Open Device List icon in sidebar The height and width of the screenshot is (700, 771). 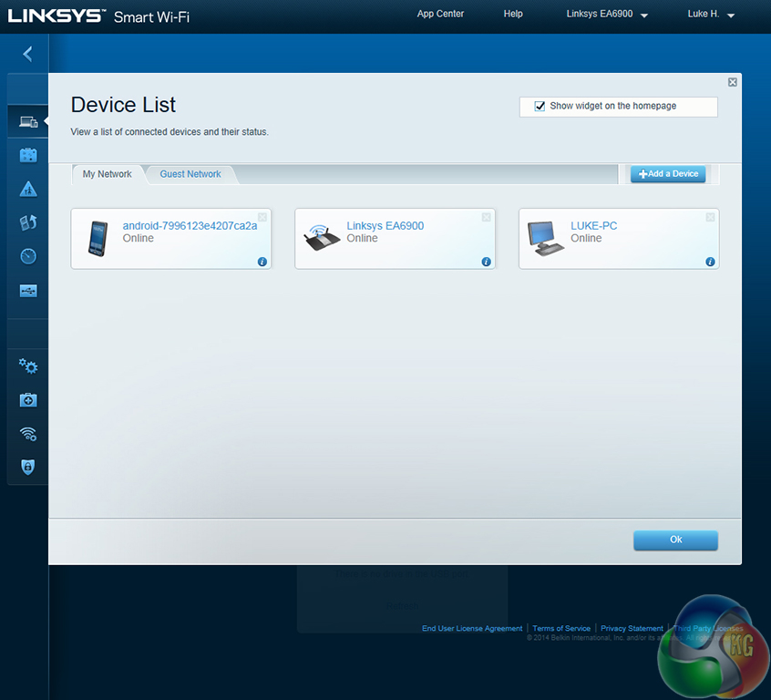coord(28,121)
